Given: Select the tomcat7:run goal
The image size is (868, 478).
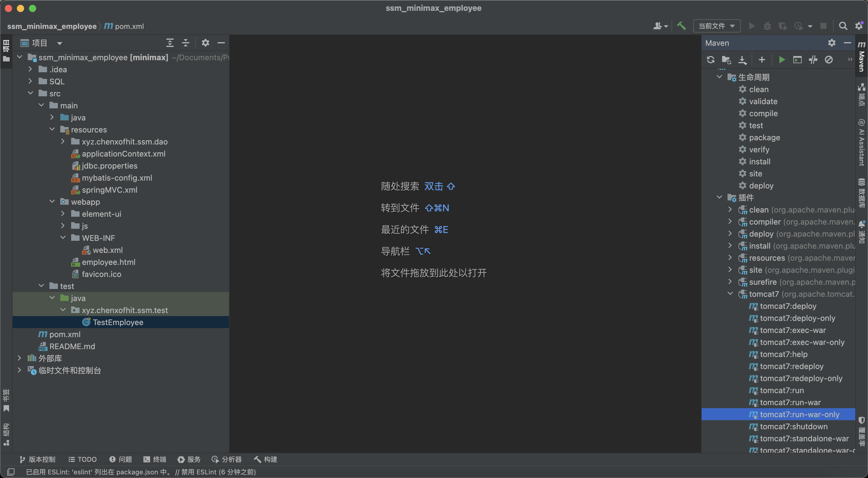Looking at the screenshot, I should (x=782, y=390).
